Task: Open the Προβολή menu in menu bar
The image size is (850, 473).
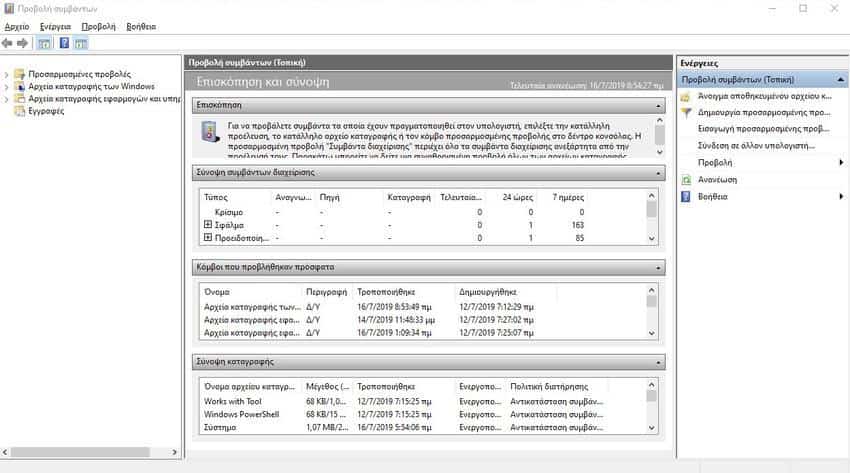Action: pos(99,27)
